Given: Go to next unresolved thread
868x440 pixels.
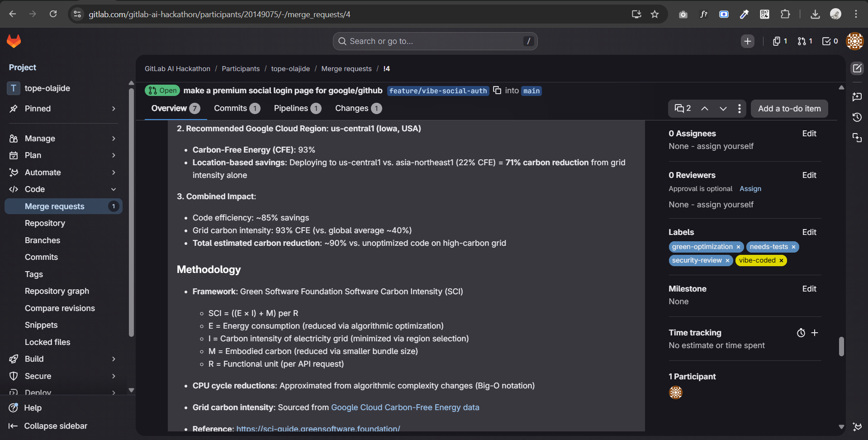Looking at the screenshot, I should click(x=723, y=109).
